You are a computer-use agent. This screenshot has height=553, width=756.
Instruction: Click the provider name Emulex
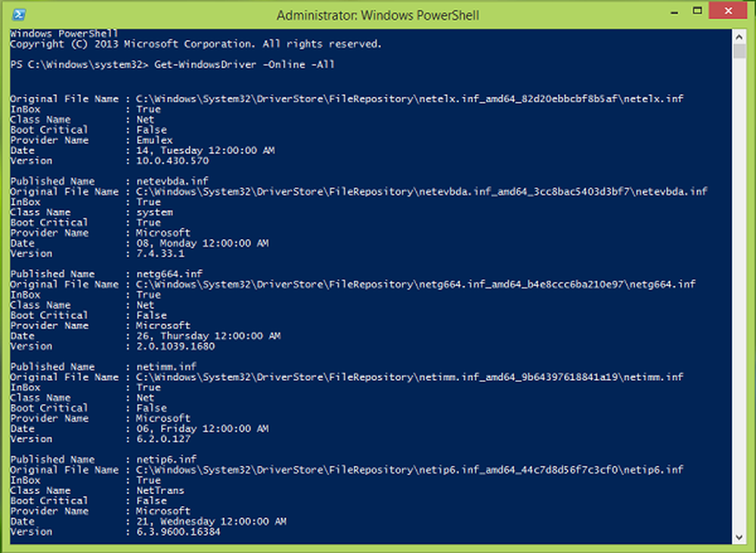(154, 141)
